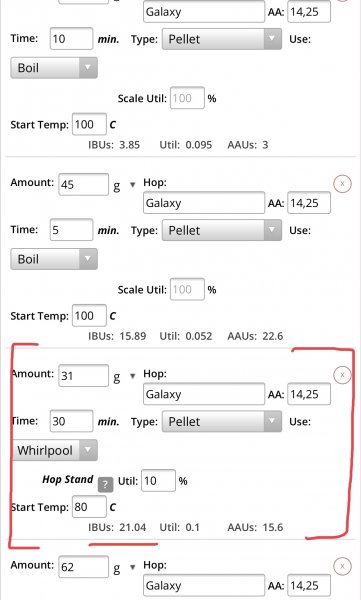Image resolution: width=361 pixels, height=600 pixels.
Task: Click the Amount field containing 45
Action: pyautogui.click(x=83, y=184)
